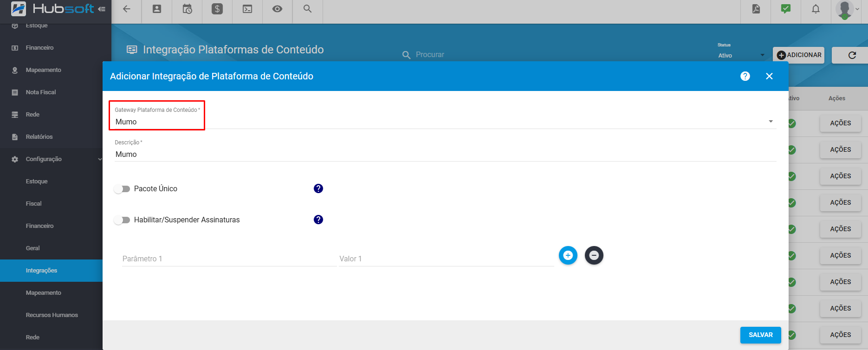This screenshot has width=868, height=350.
Task: Click the Hubsoft logo
Action: pyautogui.click(x=52, y=9)
